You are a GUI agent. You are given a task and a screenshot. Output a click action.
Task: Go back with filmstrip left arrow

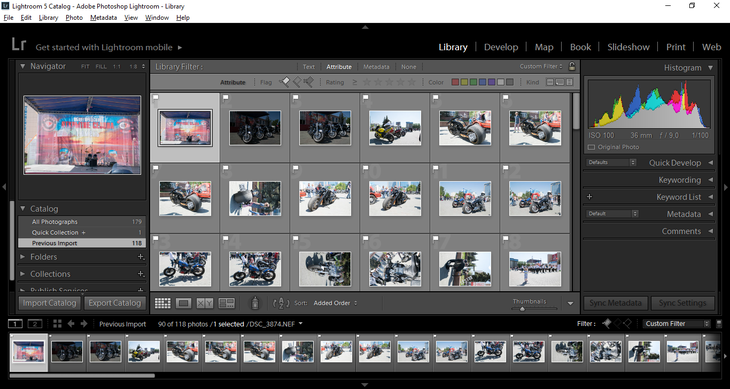(71, 323)
